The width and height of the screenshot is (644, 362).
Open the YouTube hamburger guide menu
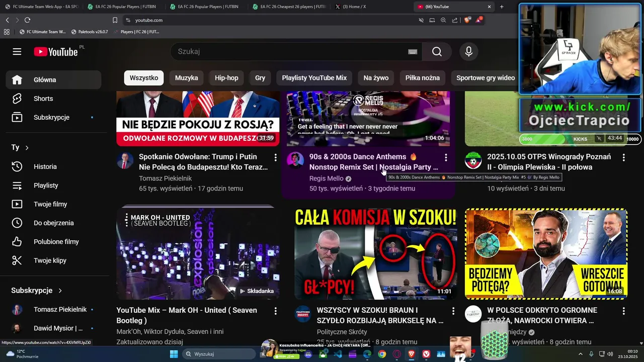tap(17, 52)
